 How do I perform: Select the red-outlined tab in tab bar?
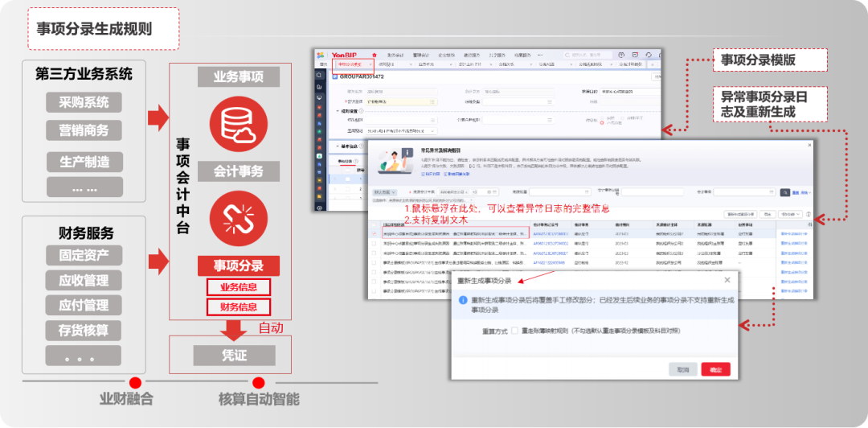pos(350,64)
